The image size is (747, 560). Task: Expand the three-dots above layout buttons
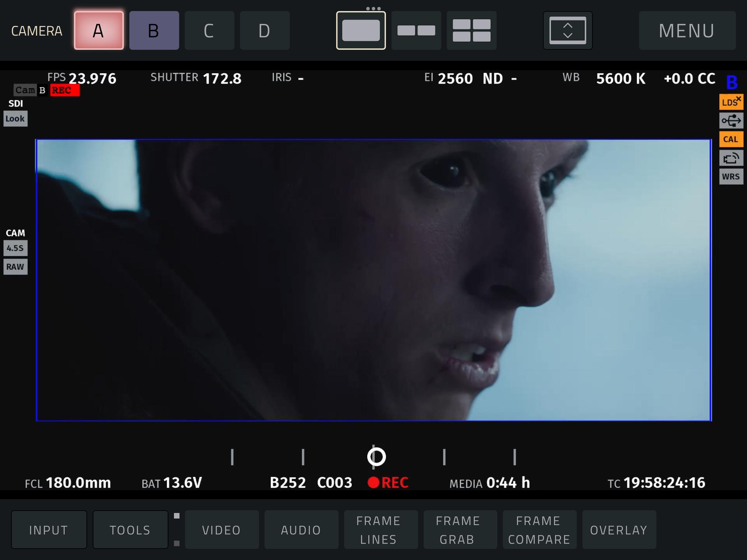click(x=373, y=8)
